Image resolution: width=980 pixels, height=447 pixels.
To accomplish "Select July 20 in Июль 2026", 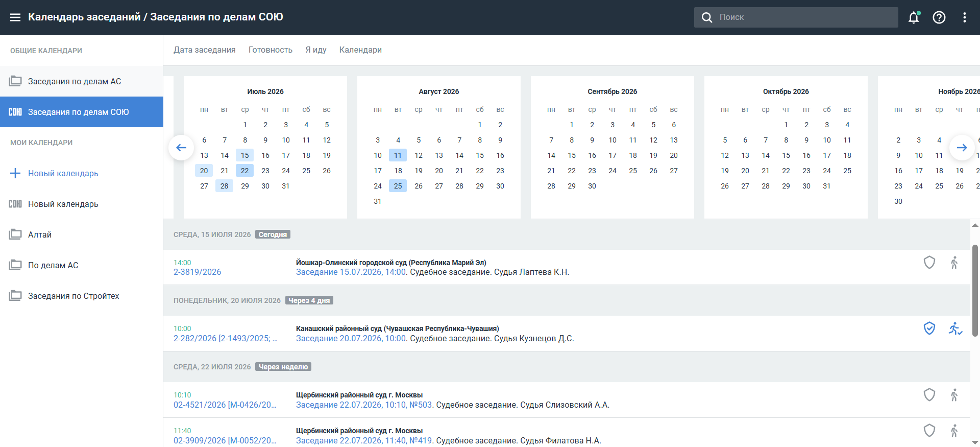I will pyautogui.click(x=204, y=171).
